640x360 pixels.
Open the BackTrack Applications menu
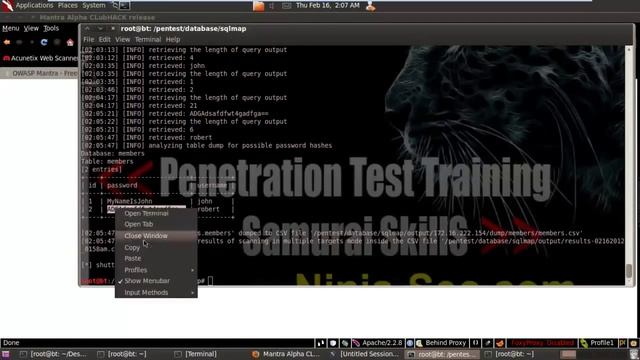pos(34,5)
